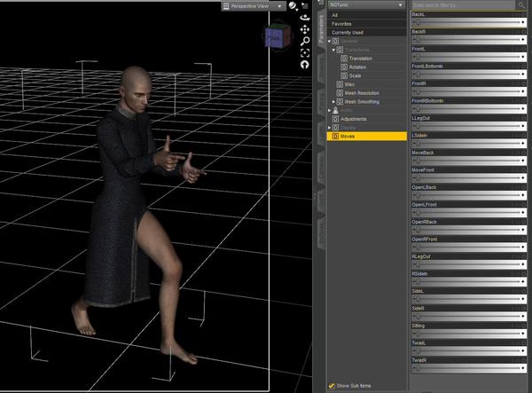Click the Sitting morph slider

pos(468,334)
